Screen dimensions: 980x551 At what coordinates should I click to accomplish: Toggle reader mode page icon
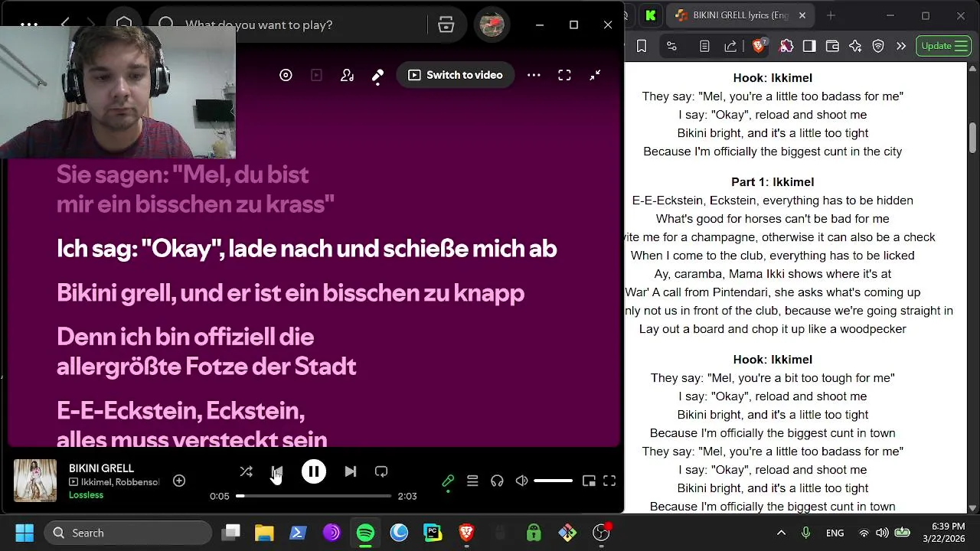[704, 46]
